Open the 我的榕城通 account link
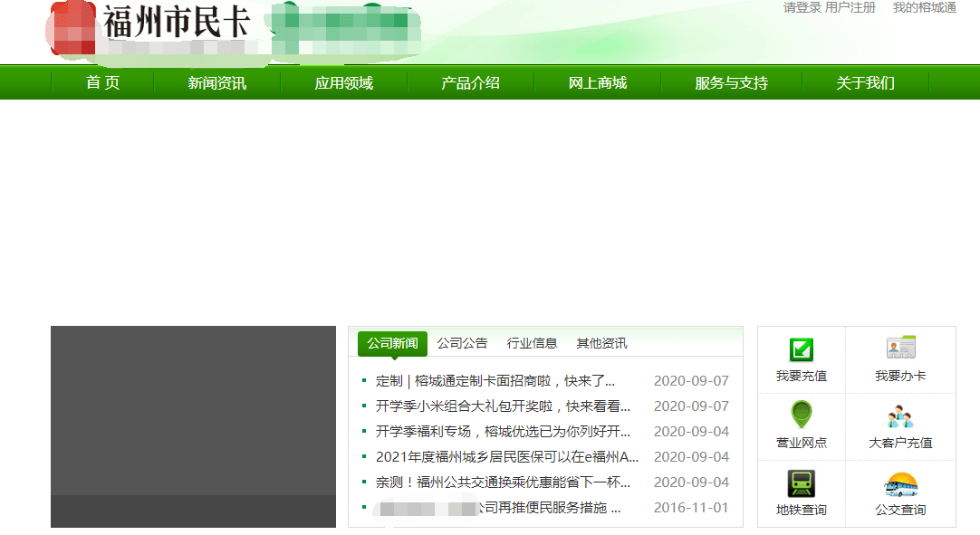The height and width of the screenshot is (535, 980). click(924, 8)
